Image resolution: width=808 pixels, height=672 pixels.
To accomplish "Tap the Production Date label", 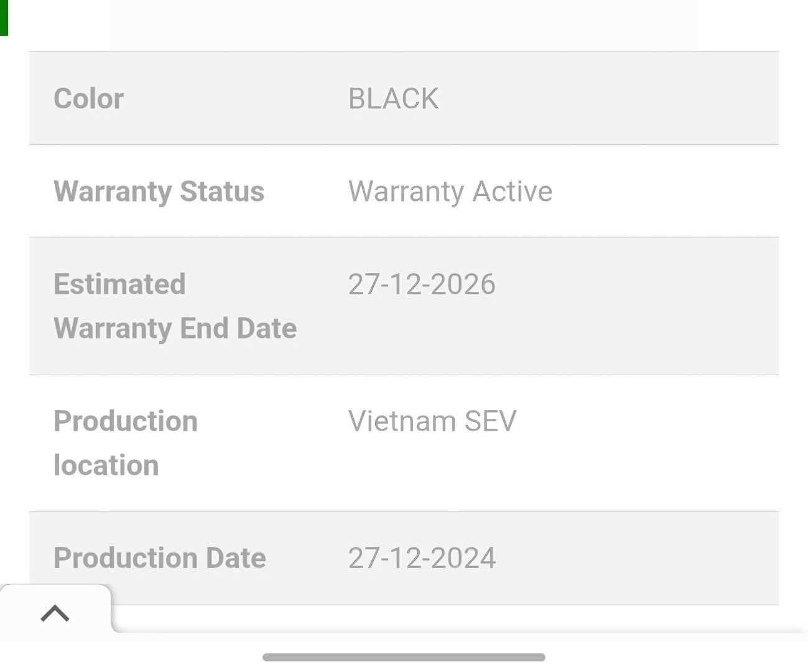I will (159, 558).
